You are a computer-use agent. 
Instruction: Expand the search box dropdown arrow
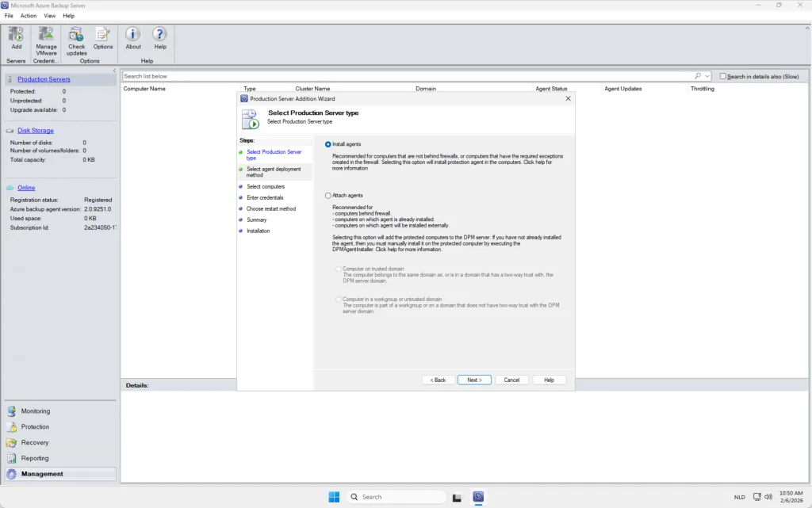pos(707,76)
